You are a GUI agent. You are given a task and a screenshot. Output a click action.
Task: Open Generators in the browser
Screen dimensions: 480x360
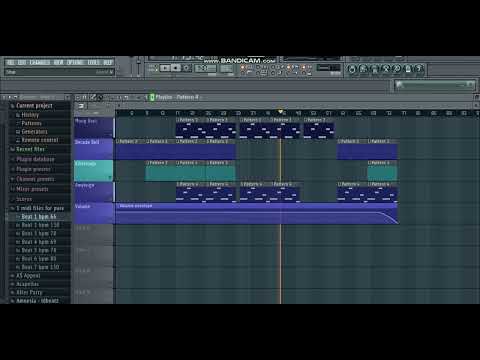(34, 132)
